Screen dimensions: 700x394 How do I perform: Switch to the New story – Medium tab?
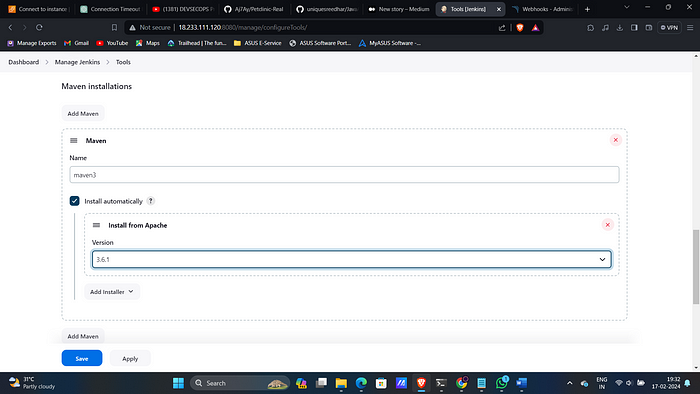click(399, 9)
